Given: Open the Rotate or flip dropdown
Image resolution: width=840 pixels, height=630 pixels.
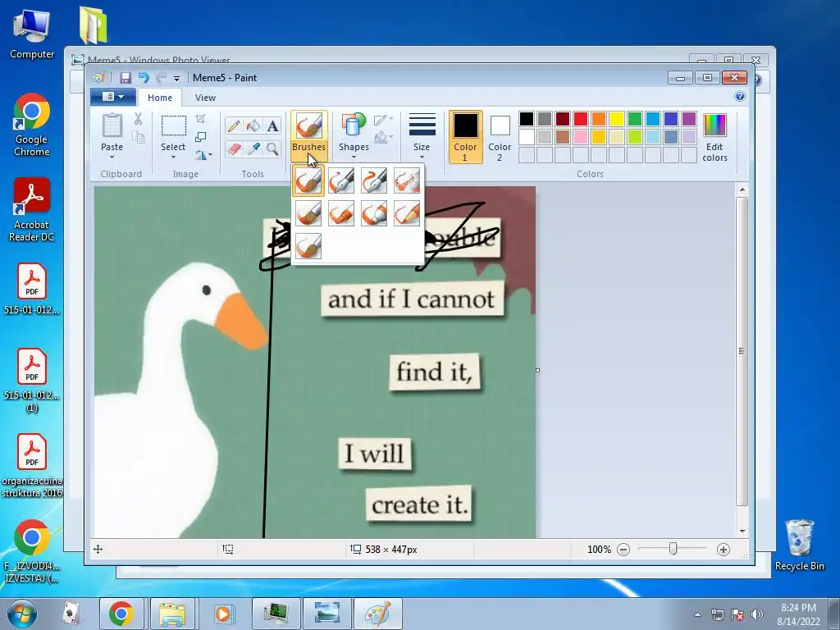Looking at the screenshot, I should [203, 155].
